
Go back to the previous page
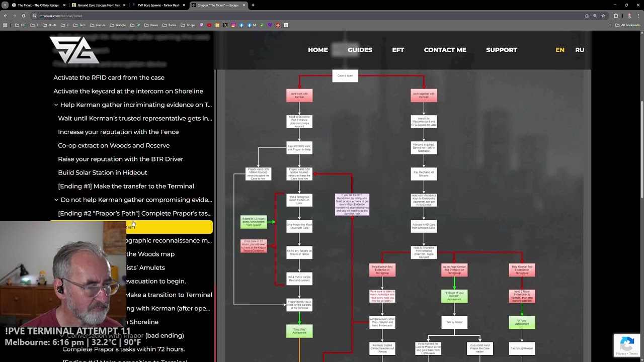pos(6,16)
